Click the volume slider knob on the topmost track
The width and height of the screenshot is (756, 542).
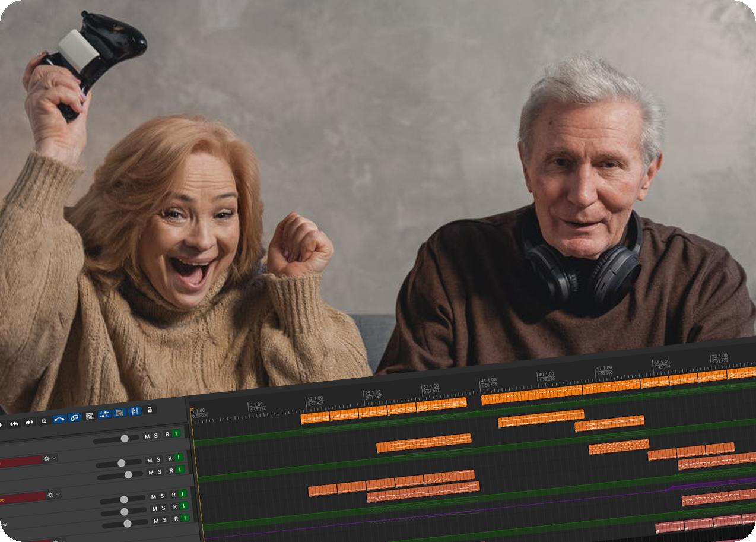[125, 438]
